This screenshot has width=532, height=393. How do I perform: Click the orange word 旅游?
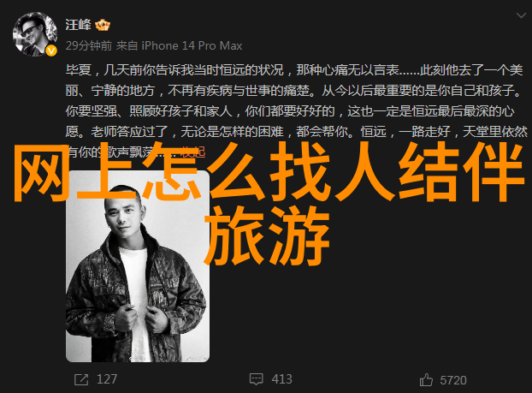point(267,235)
